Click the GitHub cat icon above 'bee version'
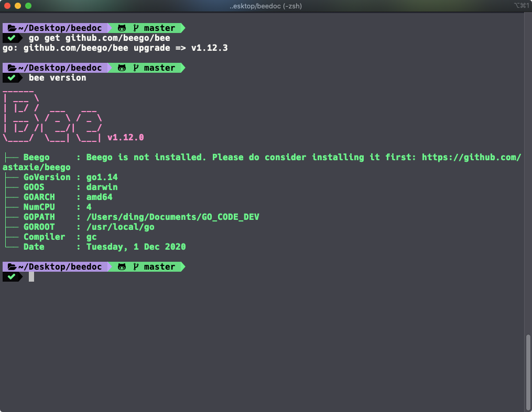Viewport: 532px width, 412px height. point(122,68)
